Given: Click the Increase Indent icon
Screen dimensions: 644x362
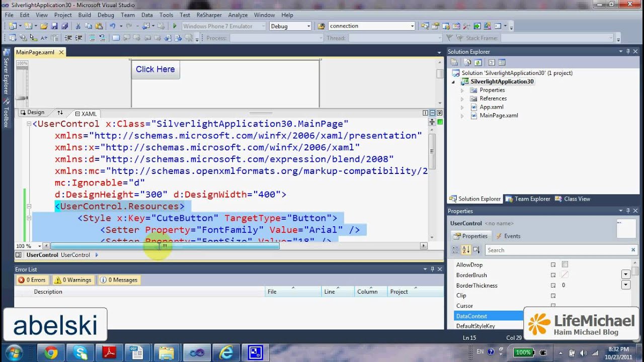Looking at the screenshot, I should pyautogui.click(x=79, y=38).
